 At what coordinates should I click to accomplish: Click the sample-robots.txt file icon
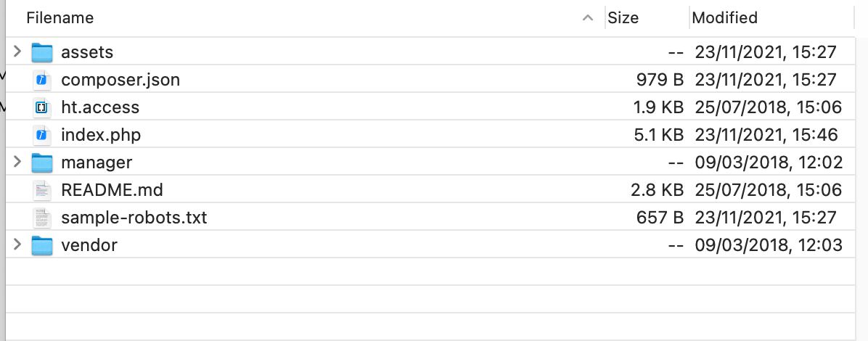pyautogui.click(x=41, y=218)
